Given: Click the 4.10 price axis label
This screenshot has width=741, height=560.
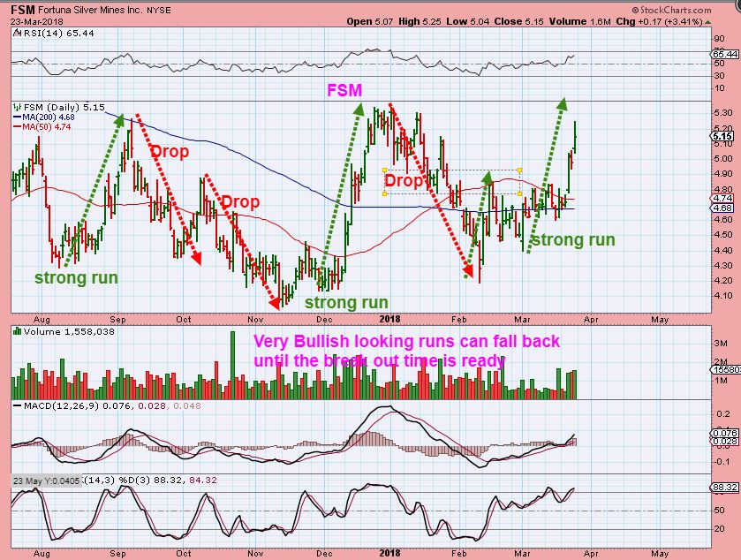Looking at the screenshot, I should (723, 295).
